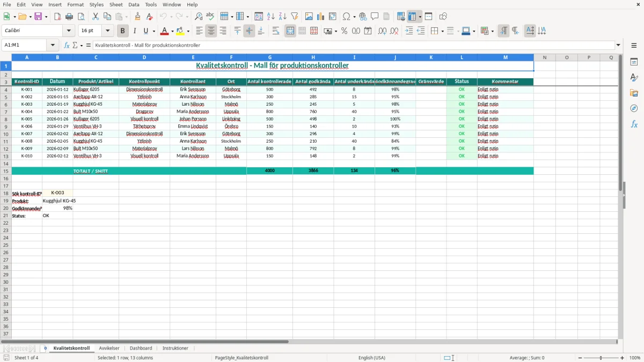644x362 pixels.
Task: Open the sidebar Navigator compass icon
Action: pos(634,108)
